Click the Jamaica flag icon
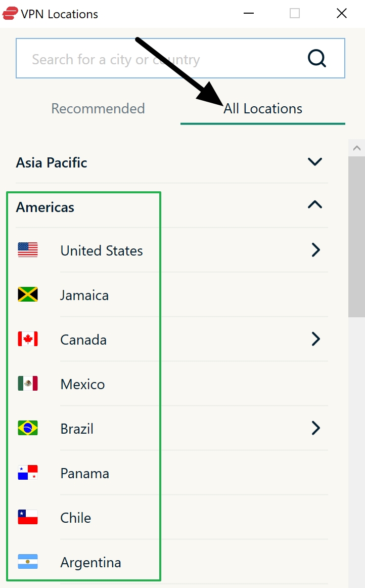 27,294
